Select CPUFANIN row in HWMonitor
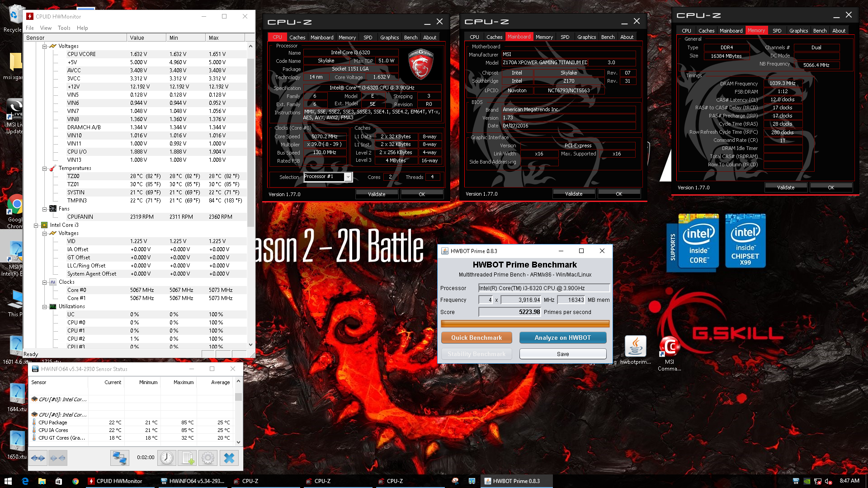The image size is (868, 488). (x=136, y=217)
